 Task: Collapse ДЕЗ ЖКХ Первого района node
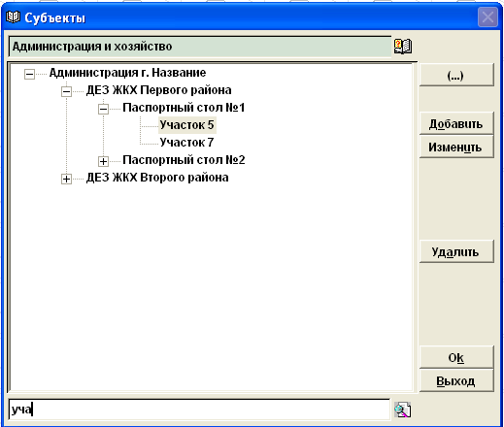66,91
